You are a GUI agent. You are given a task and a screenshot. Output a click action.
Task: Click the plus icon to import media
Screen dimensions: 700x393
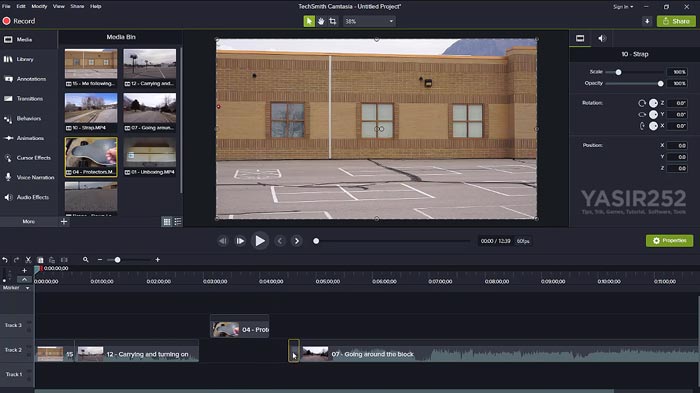pyautogui.click(x=64, y=222)
